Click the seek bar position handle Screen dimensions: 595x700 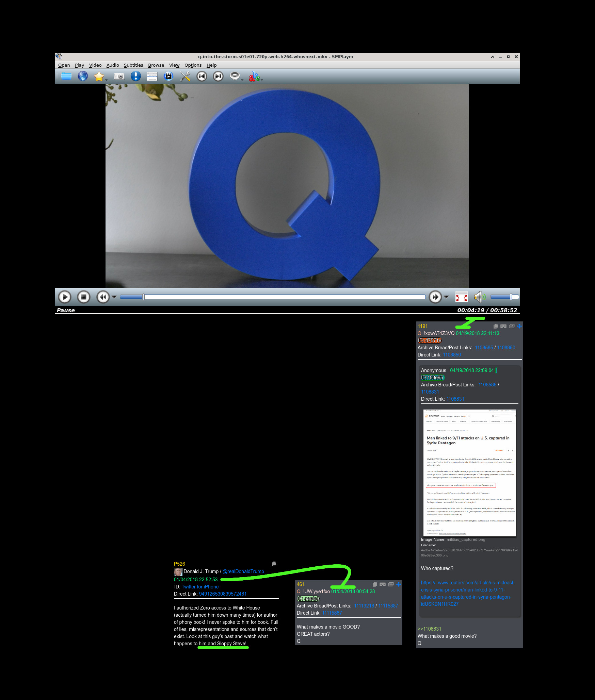[x=144, y=297]
